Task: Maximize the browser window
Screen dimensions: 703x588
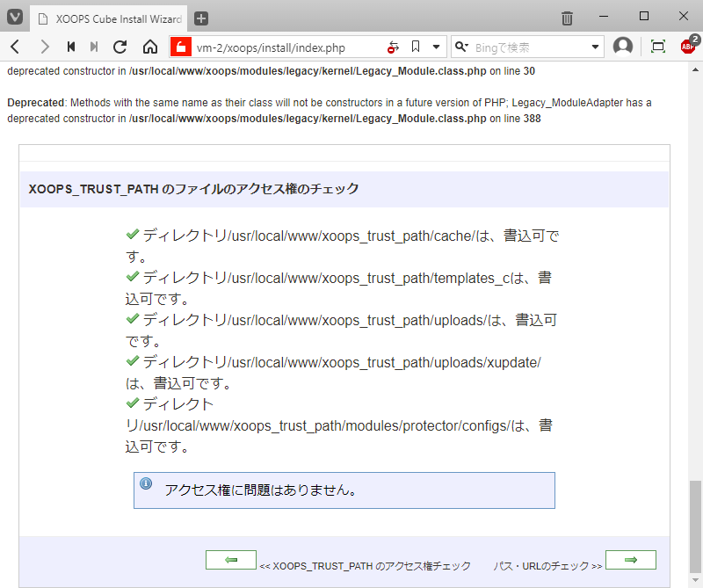Action: tap(644, 16)
